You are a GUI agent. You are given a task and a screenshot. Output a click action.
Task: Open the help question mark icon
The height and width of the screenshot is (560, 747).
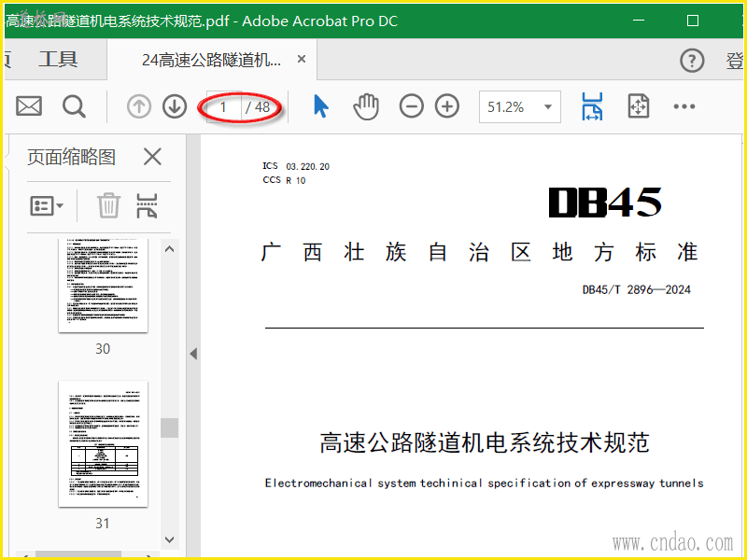pos(692,61)
